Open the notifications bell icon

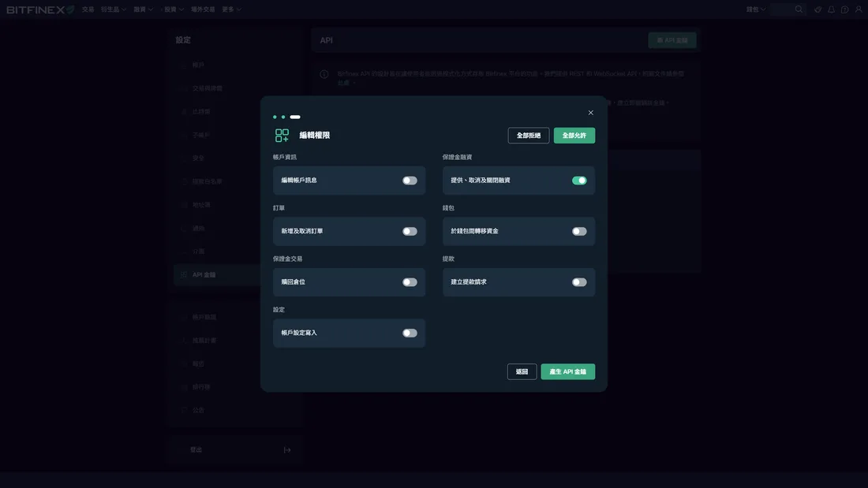tap(831, 9)
